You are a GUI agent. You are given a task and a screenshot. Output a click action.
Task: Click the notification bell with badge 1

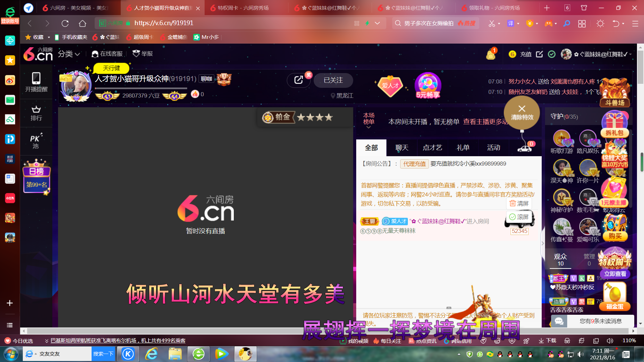pyautogui.click(x=491, y=54)
